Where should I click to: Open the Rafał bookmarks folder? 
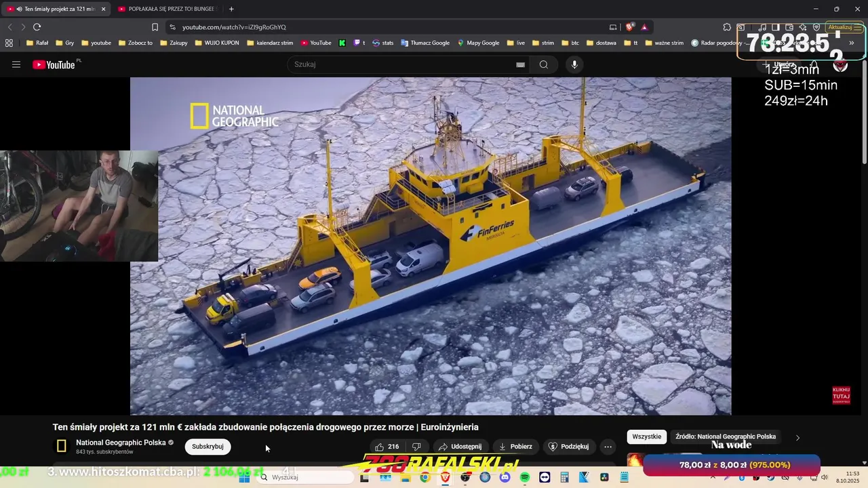(x=37, y=43)
